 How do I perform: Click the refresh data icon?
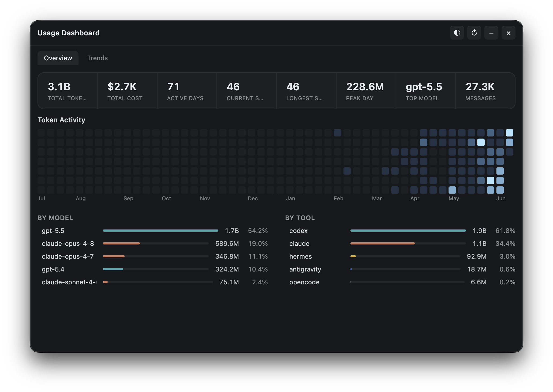(x=474, y=33)
